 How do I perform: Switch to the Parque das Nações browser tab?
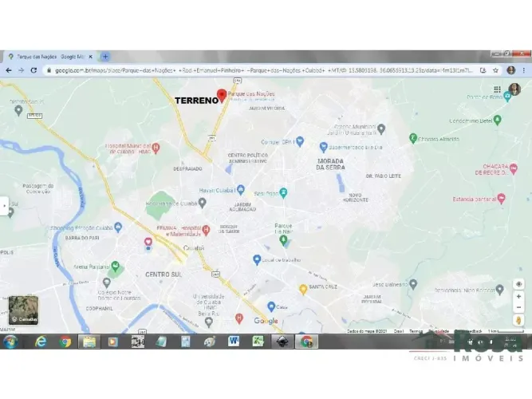48,57
